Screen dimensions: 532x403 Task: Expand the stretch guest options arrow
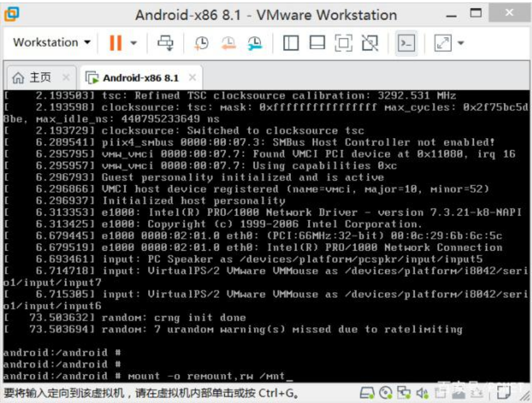[x=460, y=43]
